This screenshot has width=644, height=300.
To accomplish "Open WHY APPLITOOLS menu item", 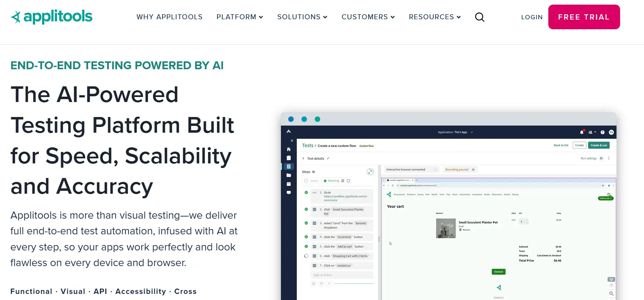I will (170, 17).
